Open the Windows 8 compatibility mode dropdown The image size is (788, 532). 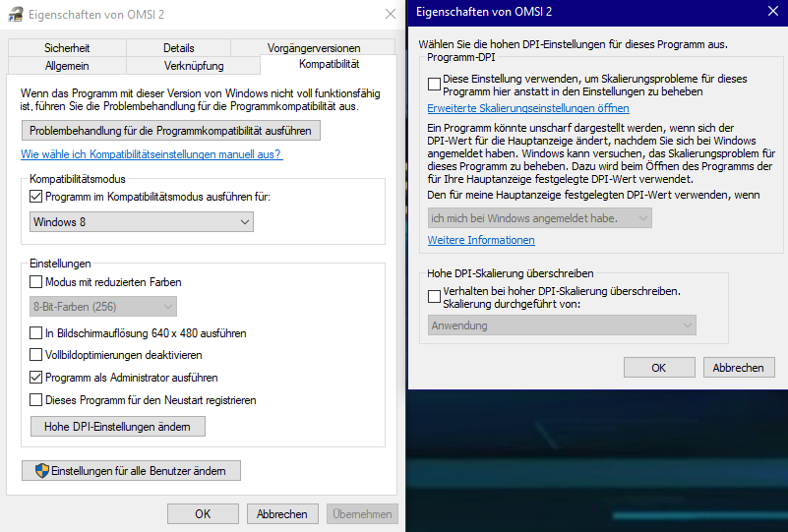pyautogui.click(x=142, y=222)
